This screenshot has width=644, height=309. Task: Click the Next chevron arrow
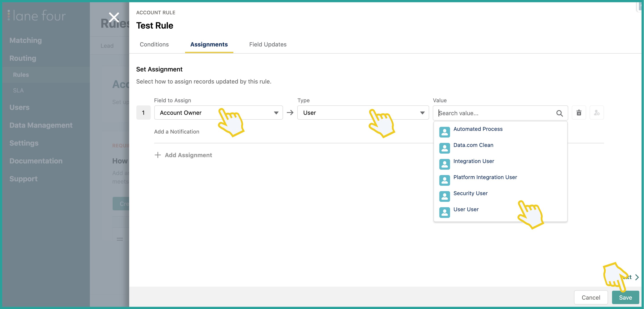[x=637, y=277]
